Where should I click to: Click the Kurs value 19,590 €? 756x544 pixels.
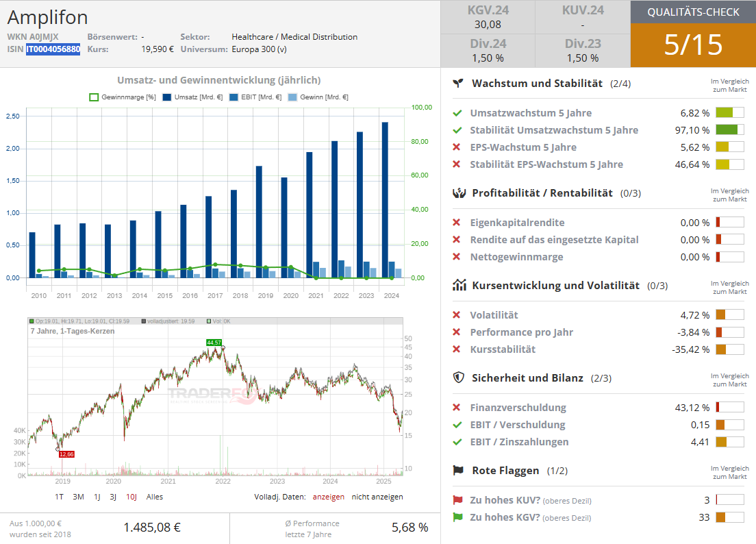[157, 49]
